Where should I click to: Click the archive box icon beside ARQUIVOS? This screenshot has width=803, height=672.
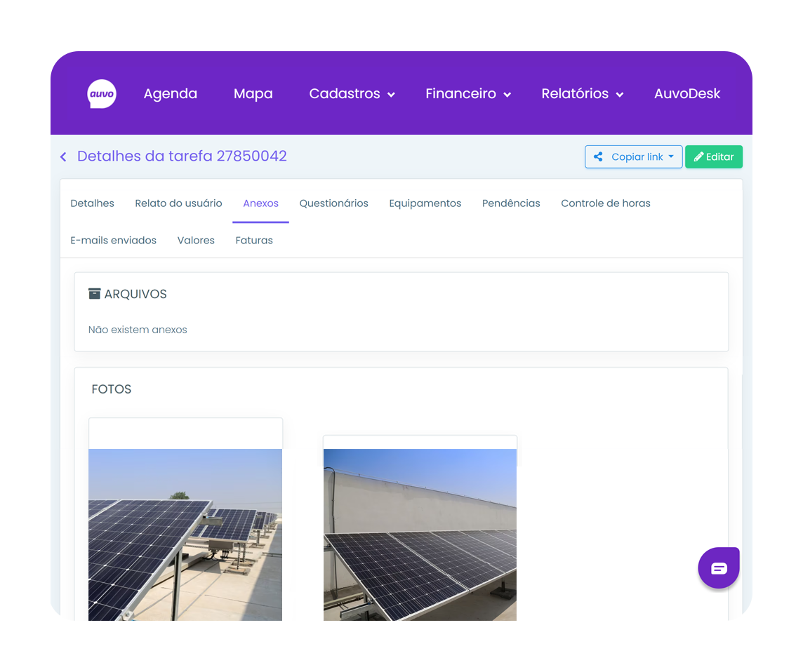(x=95, y=294)
